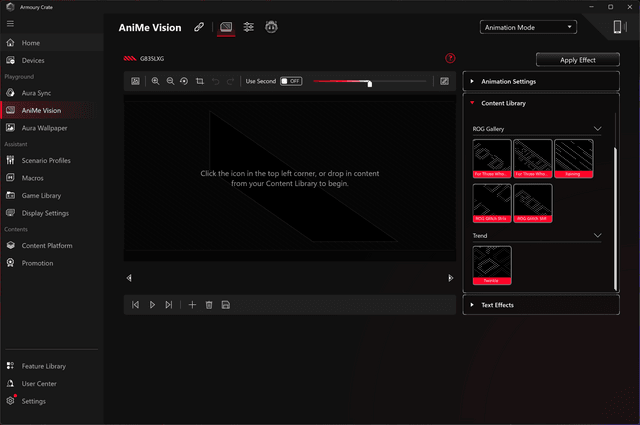
Task: Save with the floppy disk icon
Action: click(x=226, y=305)
